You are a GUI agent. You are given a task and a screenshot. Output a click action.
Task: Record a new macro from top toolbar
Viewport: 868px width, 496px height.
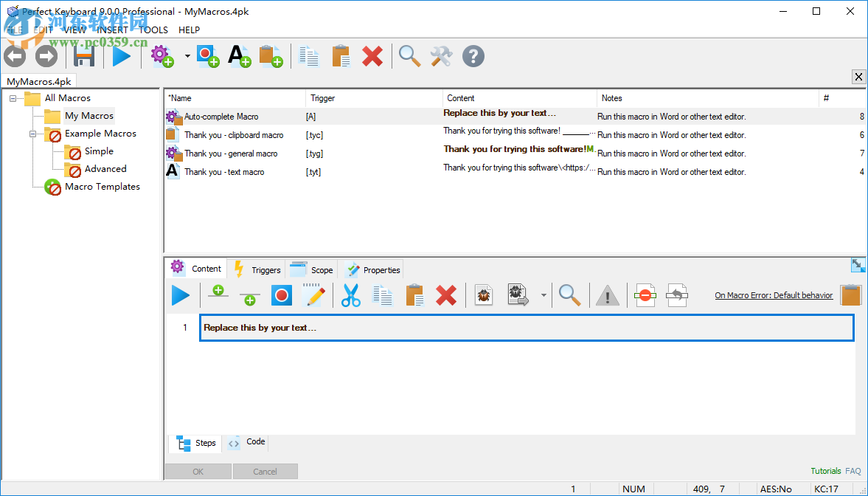coord(208,56)
